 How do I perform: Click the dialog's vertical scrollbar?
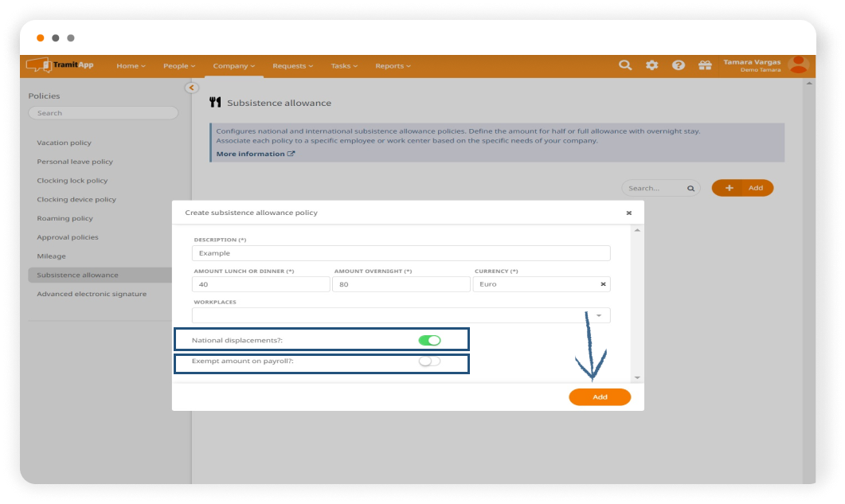(x=636, y=303)
